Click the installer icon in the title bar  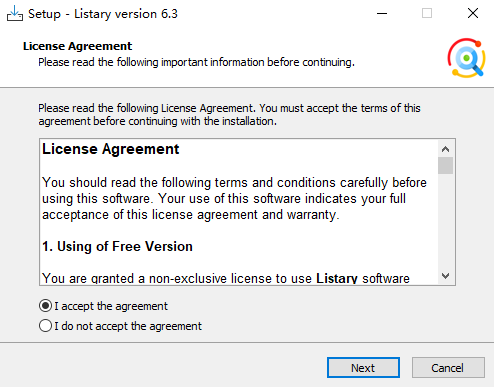pos(15,13)
